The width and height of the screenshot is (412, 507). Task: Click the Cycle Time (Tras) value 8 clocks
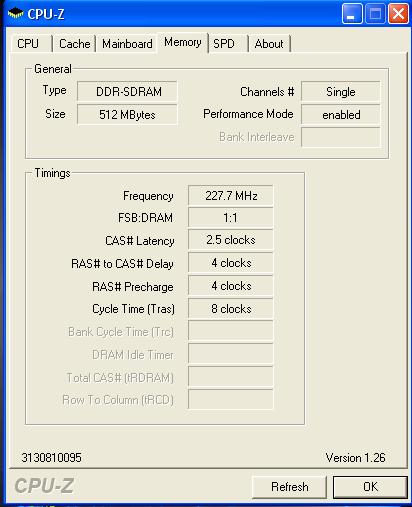231,309
